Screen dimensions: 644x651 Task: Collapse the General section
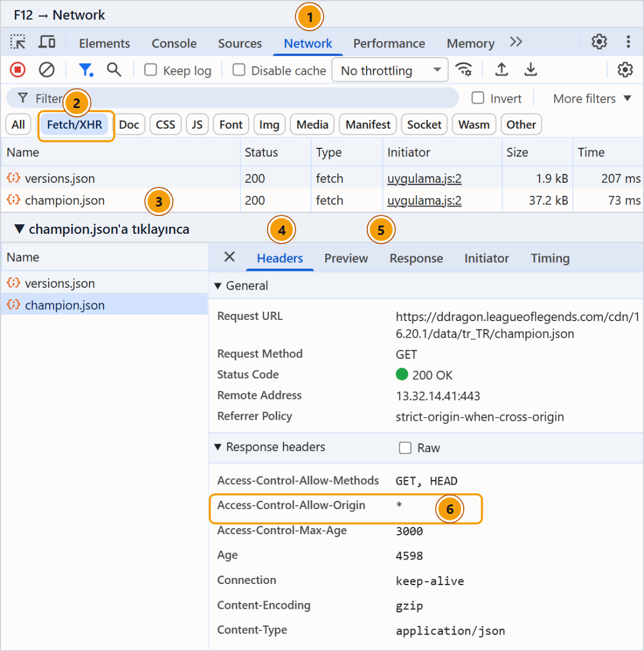[218, 285]
